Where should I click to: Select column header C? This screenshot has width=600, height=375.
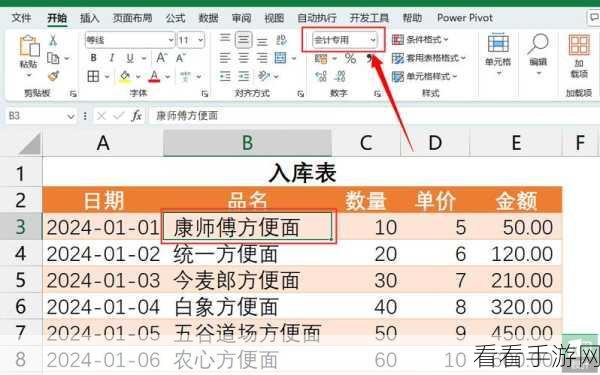coord(366,143)
